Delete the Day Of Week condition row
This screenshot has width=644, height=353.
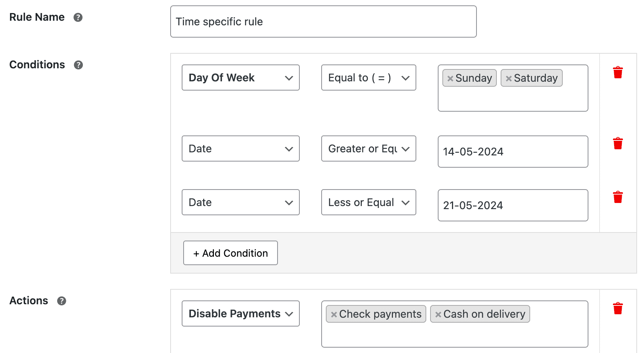click(618, 72)
